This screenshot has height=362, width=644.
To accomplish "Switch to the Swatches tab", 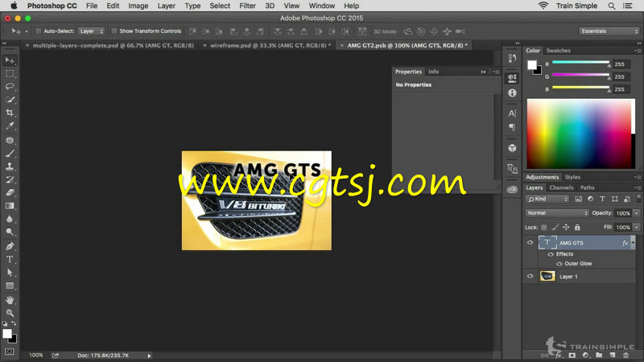I will tap(558, 51).
